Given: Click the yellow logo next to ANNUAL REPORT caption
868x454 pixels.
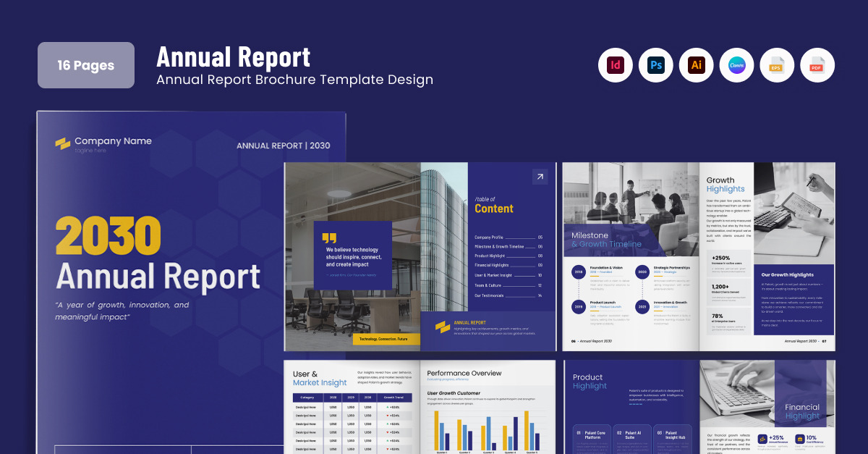Looking at the screenshot, I should point(443,327).
